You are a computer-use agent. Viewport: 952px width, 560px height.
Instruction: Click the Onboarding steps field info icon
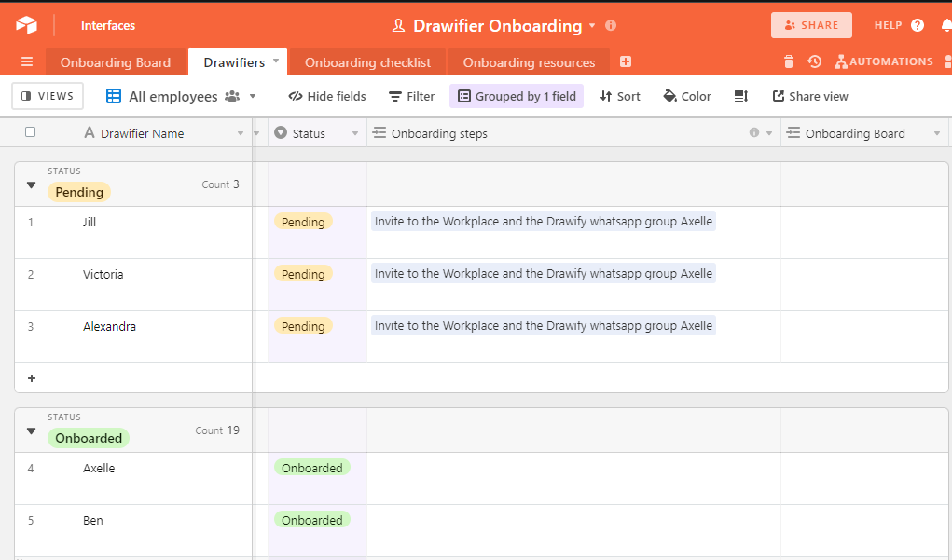point(754,132)
